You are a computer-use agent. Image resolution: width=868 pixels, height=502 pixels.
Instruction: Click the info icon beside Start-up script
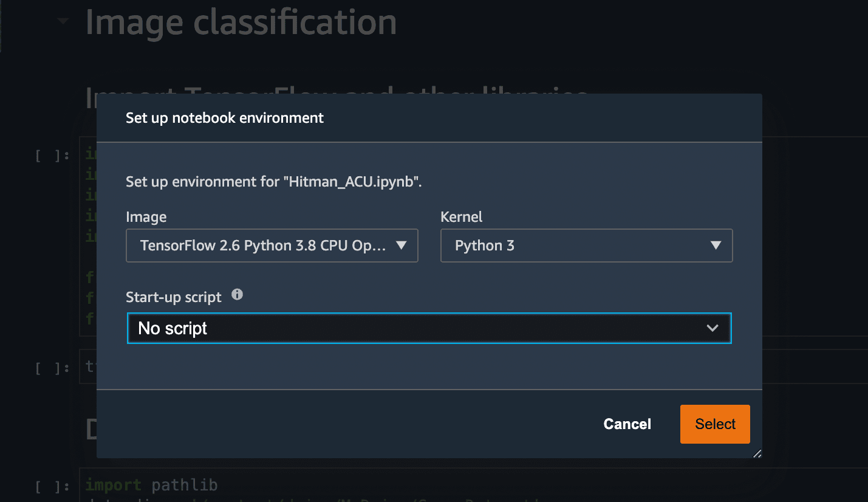pos(238,295)
